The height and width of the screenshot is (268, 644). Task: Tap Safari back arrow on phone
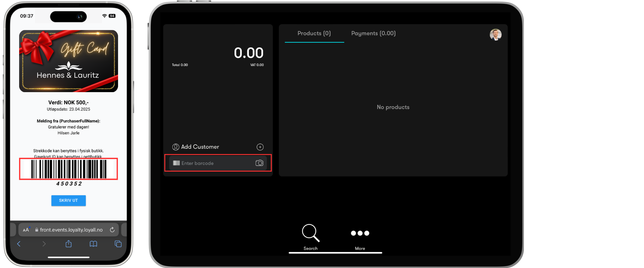(19, 244)
